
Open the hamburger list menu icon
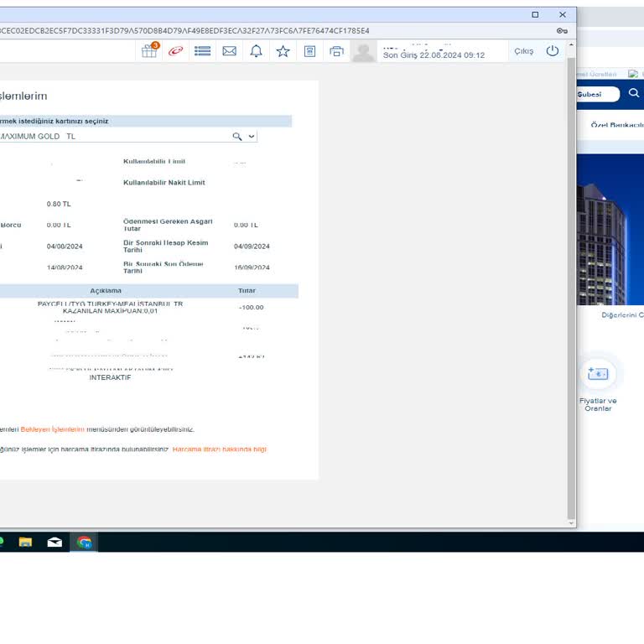click(x=202, y=51)
